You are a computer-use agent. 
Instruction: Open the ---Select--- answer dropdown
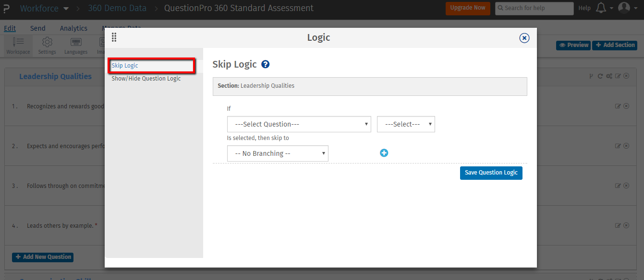click(406, 124)
